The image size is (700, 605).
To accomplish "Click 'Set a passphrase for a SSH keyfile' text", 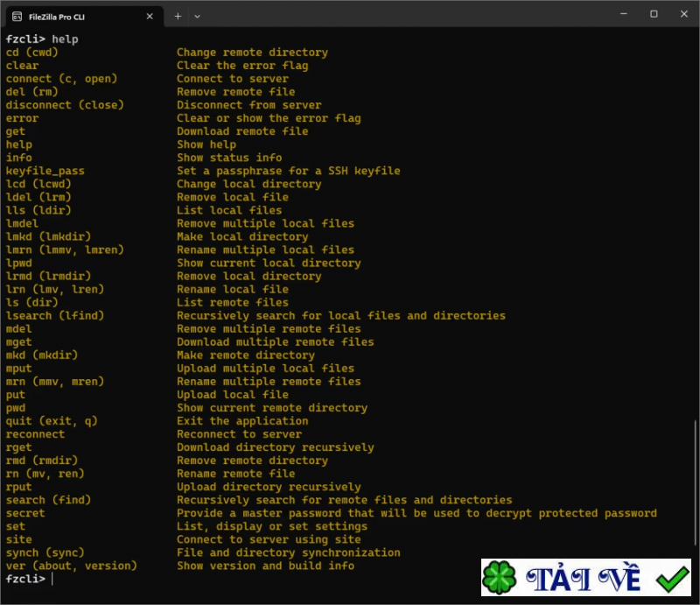I will pyautogui.click(x=289, y=171).
